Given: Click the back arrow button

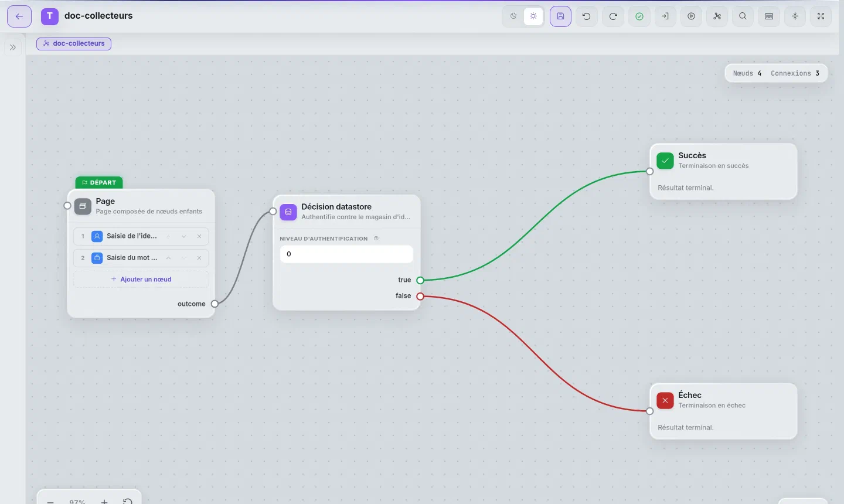Looking at the screenshot, I should point(19,16).
